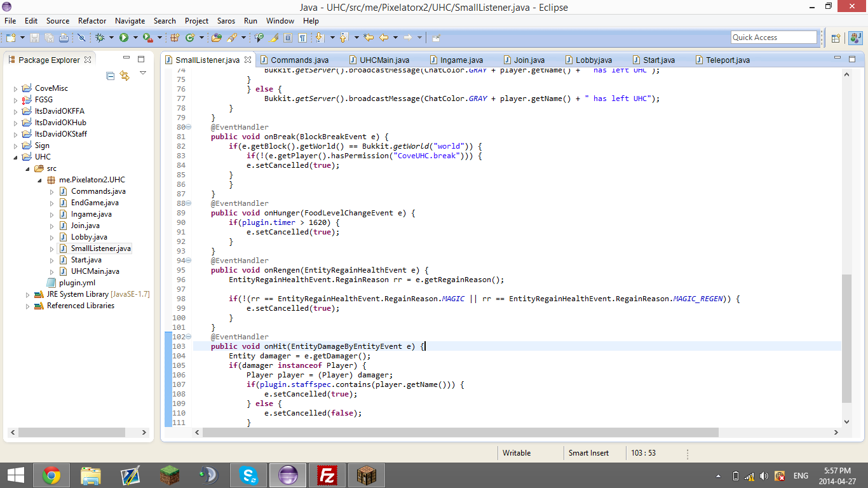Toggle Block Selection Mode icon
Image resolution: width=868 pixels, height=488 pixels.
point(288,37)
